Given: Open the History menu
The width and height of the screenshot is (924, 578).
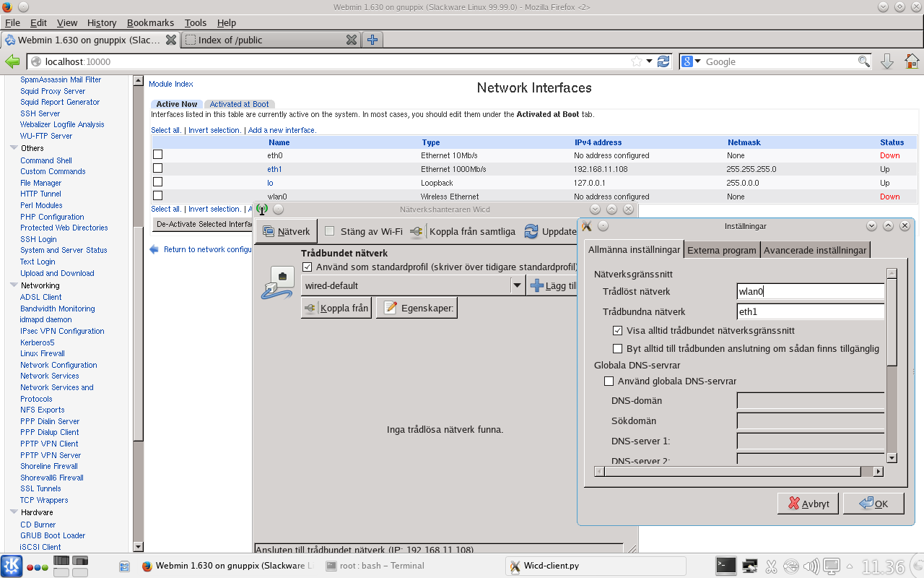Looking at the screenshot, I should coord(101,23).
